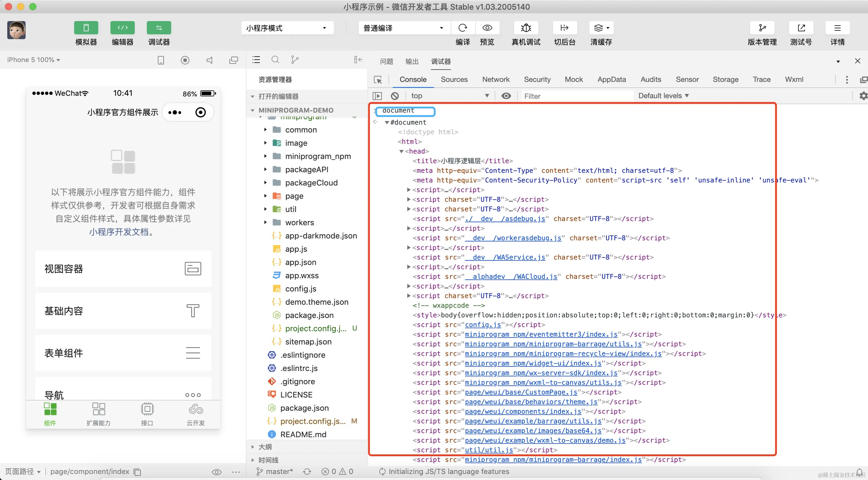Open app.json in the file tree
The width and height of the screenshot is (868, 480).
[300, 262]
